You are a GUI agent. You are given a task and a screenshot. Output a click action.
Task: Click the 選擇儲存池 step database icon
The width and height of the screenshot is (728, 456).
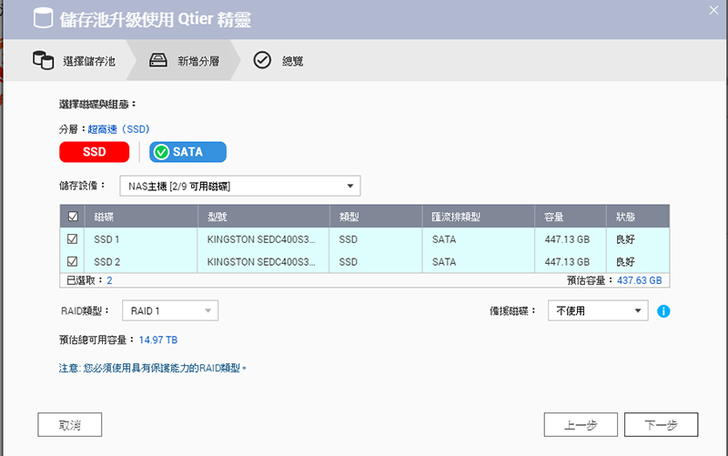point(44,61)
